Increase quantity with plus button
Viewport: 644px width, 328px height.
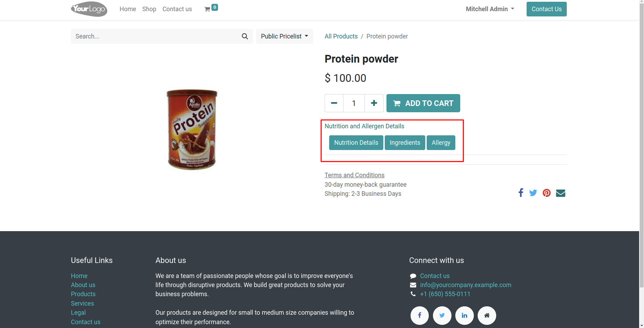[x=374, y=103]
